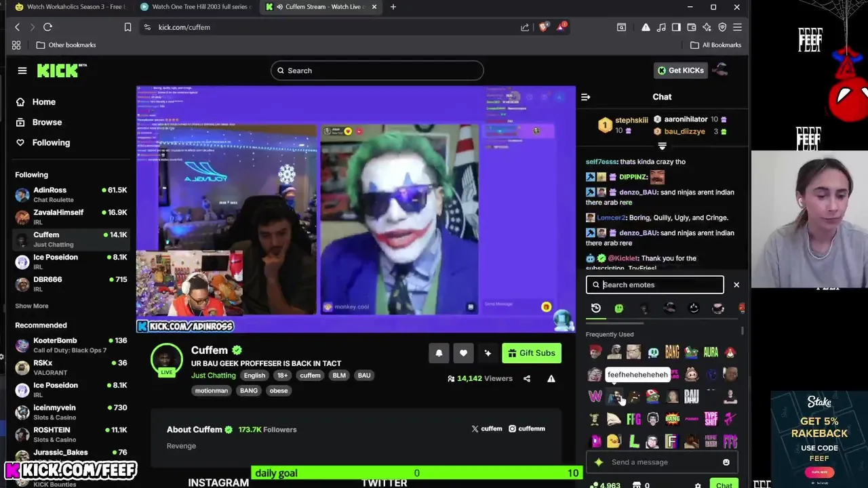Pick the BAU text emote
The height and width of the screenshot is (488, 868).
tap(691, 396)
